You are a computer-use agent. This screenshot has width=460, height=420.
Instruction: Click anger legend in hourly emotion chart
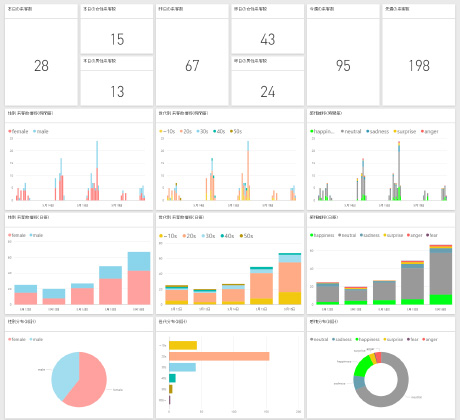429,131
